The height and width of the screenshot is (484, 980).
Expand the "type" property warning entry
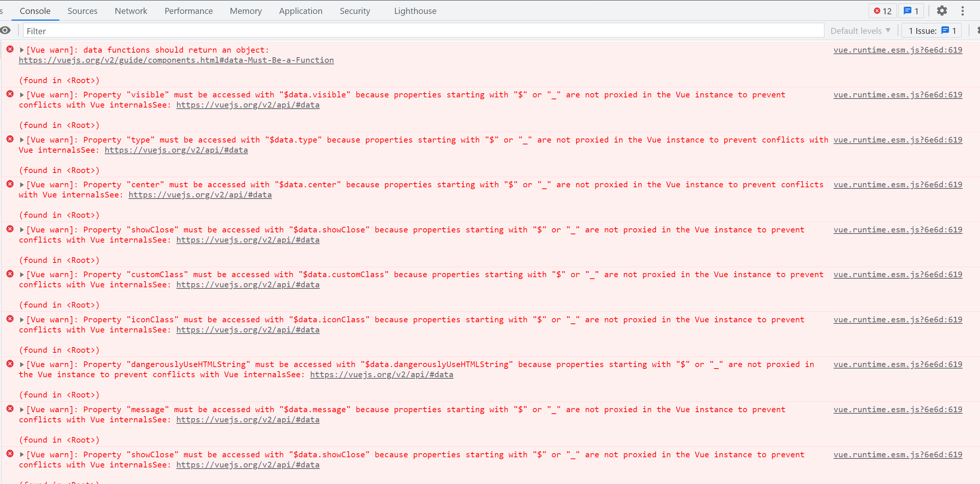(x=22, y=140)
